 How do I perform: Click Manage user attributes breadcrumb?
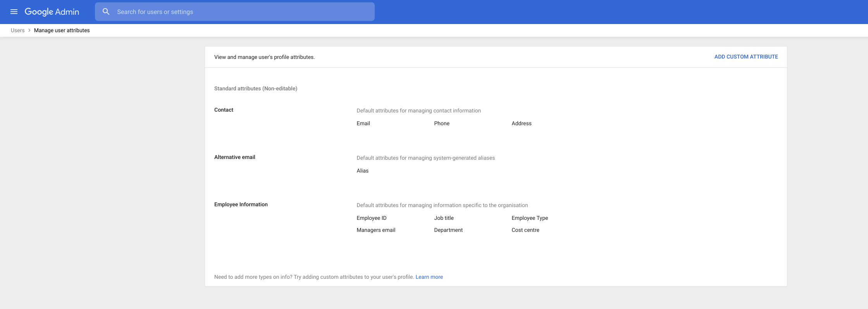(x=62, y=30)
